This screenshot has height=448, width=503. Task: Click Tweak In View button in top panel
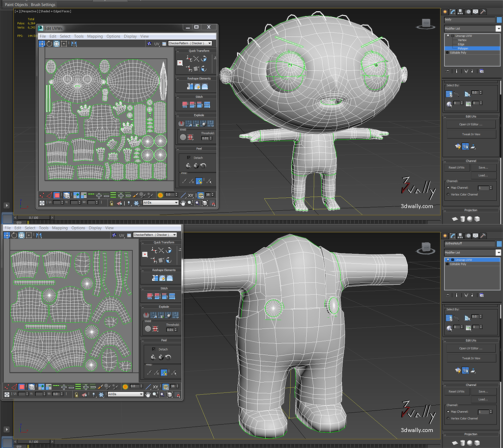tap(471, 134)
